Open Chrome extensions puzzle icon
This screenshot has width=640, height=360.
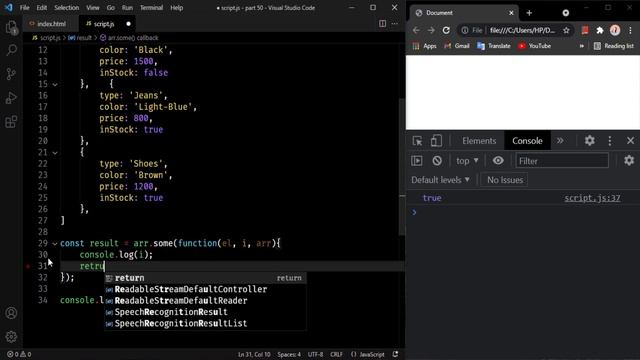(x=600, y=30)
